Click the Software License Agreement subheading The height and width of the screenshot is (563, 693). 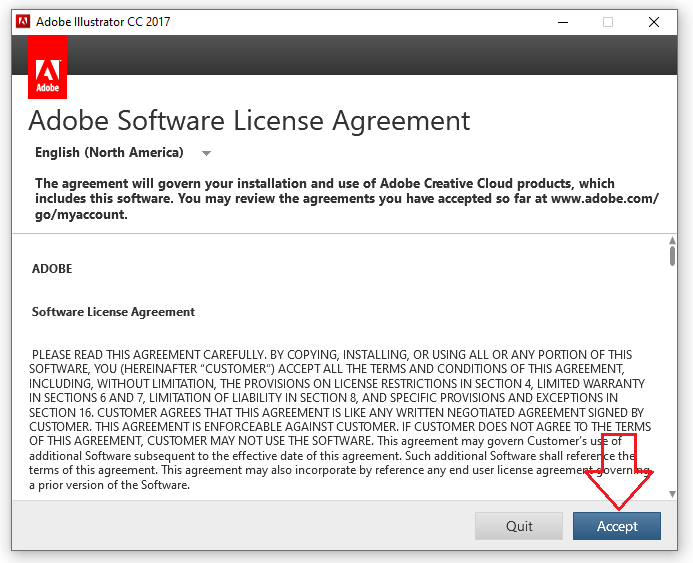pyautogui.click(x=113, y=312)
